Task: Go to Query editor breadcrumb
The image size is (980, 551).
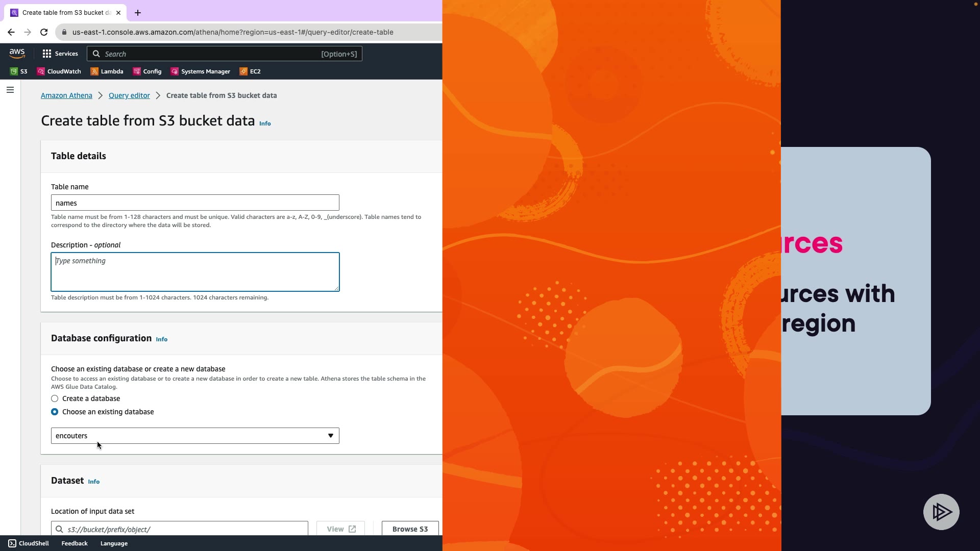Action: click(x=129, y=95)
